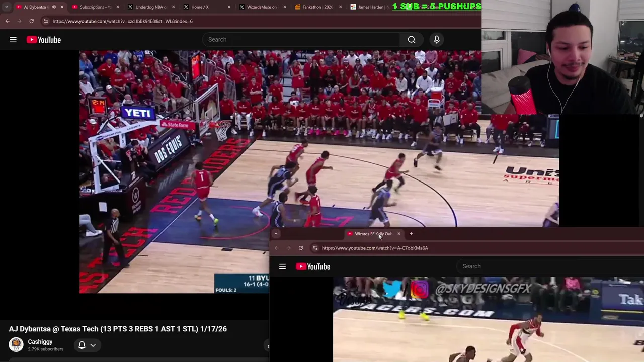This screenshot has width=644, height=362.
Task: Click the 2.79K subscribers text
Action: pyautogui.click(x=46, y=349)
